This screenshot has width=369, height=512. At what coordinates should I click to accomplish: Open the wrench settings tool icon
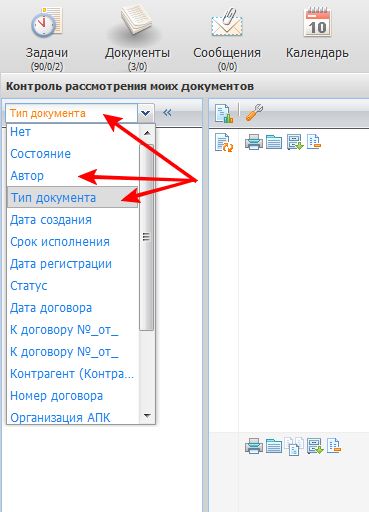point(254,112)
